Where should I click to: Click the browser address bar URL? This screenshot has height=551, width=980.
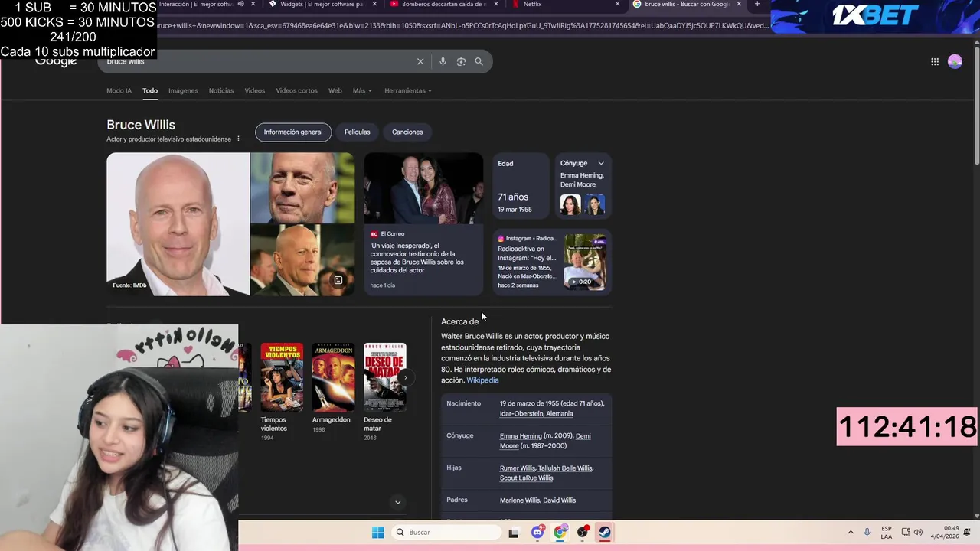(x=462, y=25)
